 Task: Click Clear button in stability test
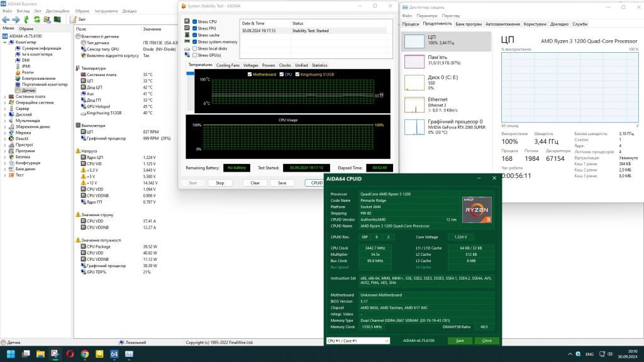point(255,183)
